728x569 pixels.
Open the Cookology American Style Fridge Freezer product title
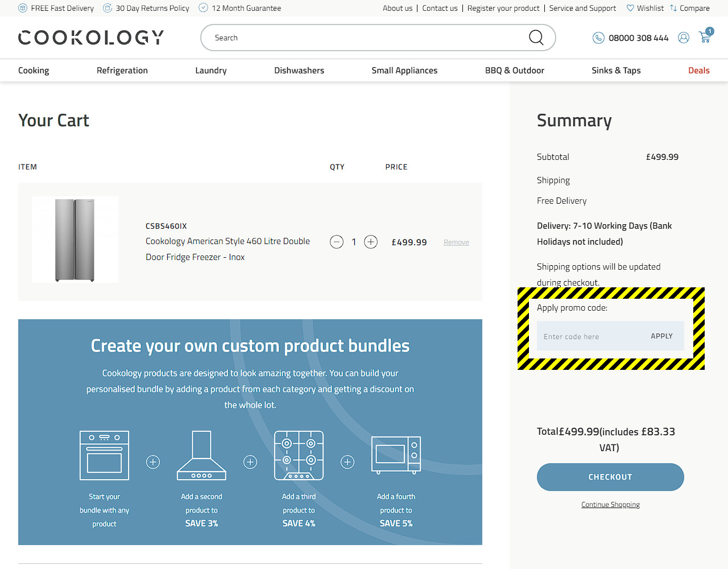pos(227,249)
